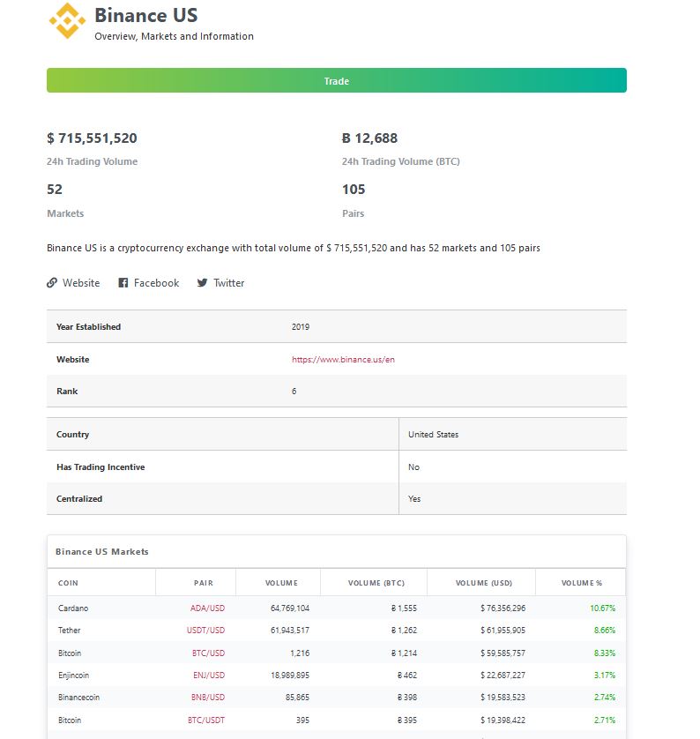
Task: Open the ENJ/USD pair link
Action: [209, 676]
